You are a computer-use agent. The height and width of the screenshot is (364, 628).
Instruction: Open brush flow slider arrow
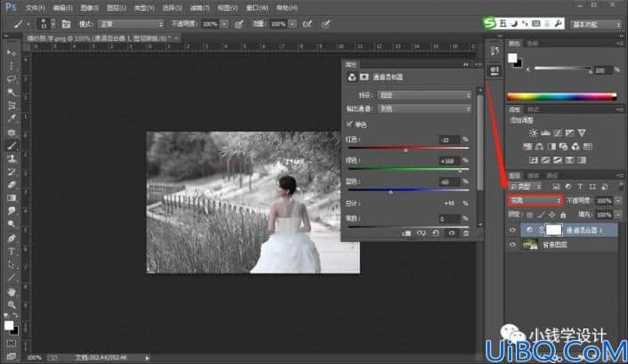pos(293,24)
